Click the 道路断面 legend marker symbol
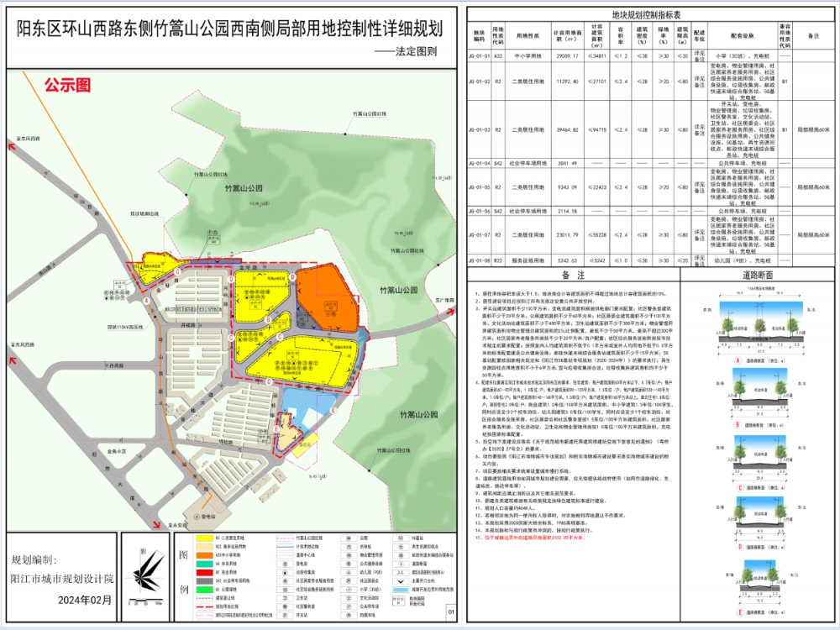Screen dimensions: 840x630 click(x=401, y=564)
